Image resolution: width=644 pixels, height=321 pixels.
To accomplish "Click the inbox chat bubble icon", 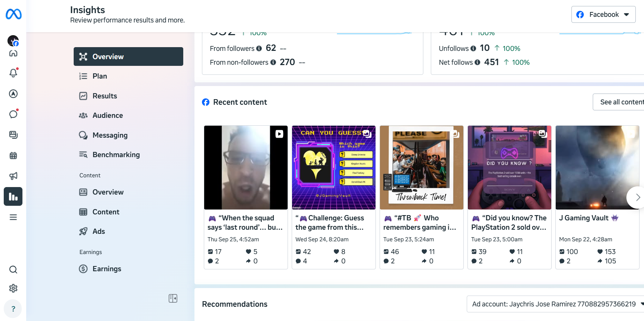I will (x=13, y=114).
